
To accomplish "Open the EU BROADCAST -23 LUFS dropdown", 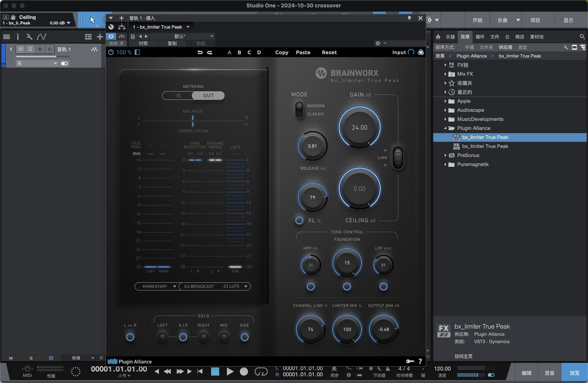I will point(215,286).
